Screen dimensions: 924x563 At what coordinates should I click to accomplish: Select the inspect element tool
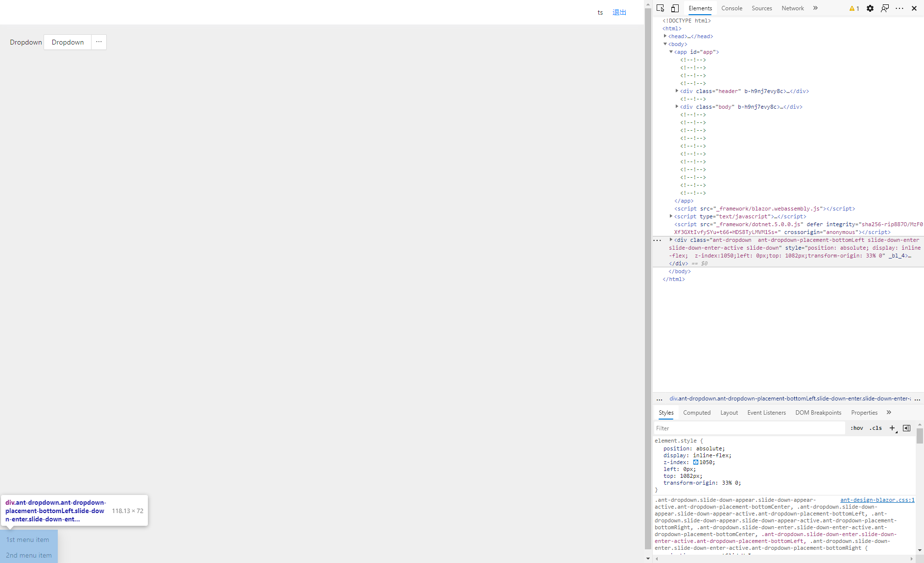click(660, 8)
